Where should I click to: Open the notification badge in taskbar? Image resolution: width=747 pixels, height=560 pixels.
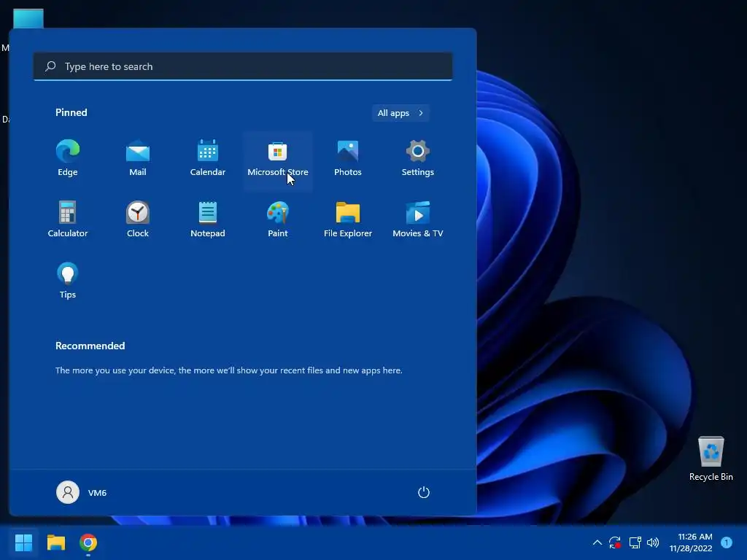click(x=727, y=542)
